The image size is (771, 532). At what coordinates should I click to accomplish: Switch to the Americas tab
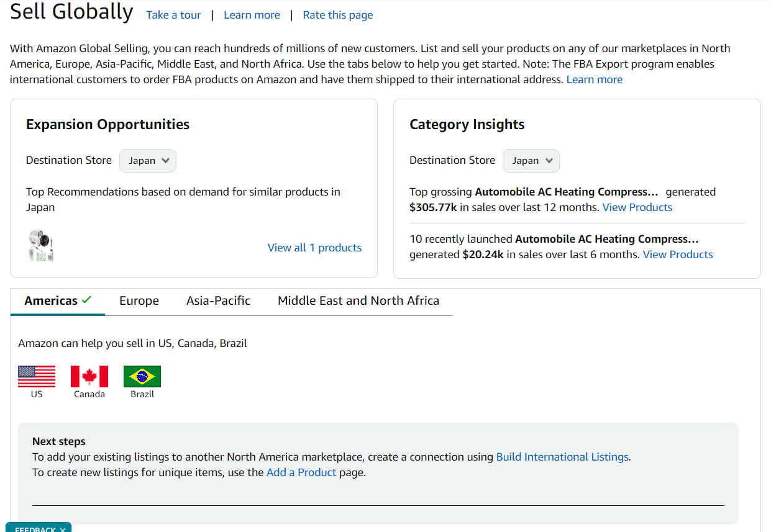click(x=58, y=301)
